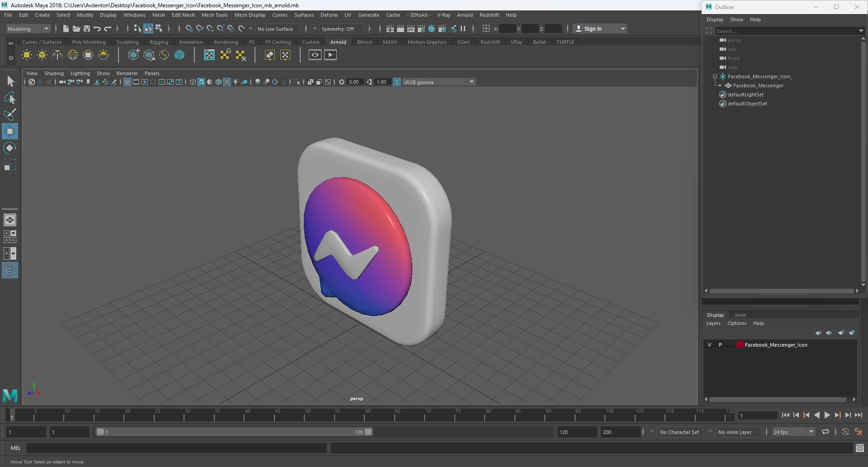
Task: Toggle layer visibility V box
Action: [x=709, y=345]
